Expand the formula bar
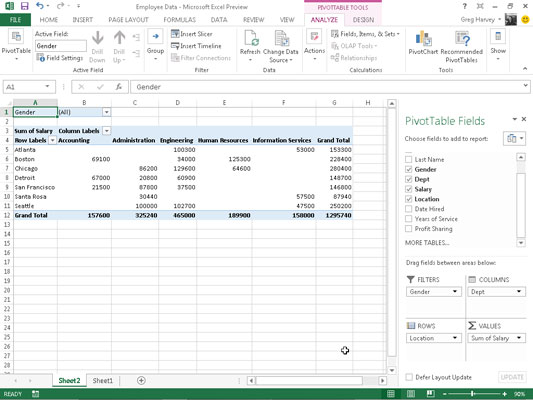Image resolution: width=533 pixels, height=400 pixels. 526,86
